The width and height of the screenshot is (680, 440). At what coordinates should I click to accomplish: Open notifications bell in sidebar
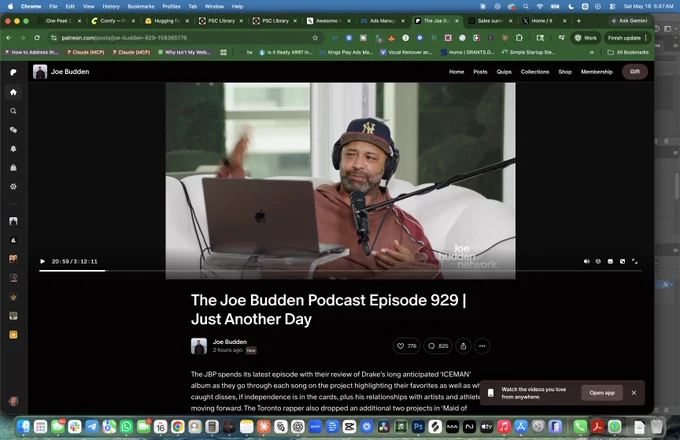coord(13,149)
